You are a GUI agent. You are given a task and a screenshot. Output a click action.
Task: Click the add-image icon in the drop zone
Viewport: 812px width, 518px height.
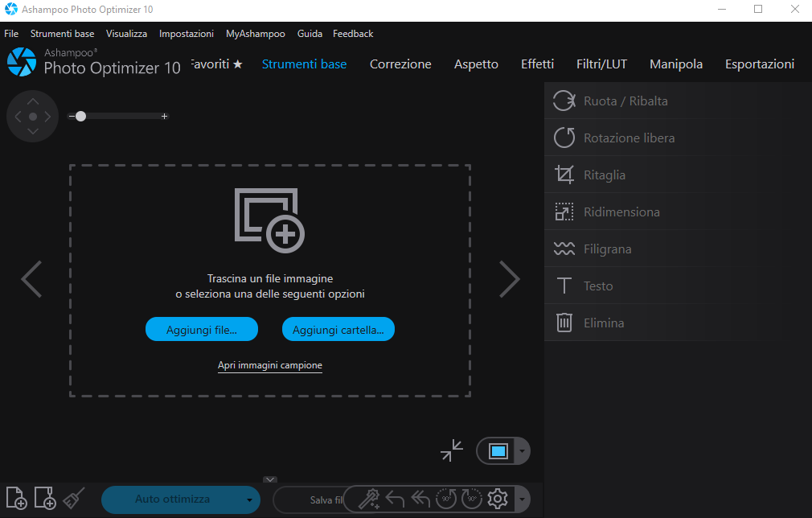pos(269,220)
